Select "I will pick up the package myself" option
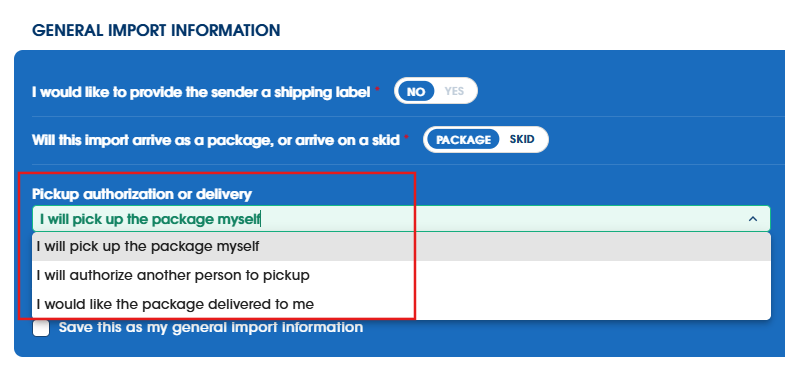Screen dimensions: 785x367 401,246
